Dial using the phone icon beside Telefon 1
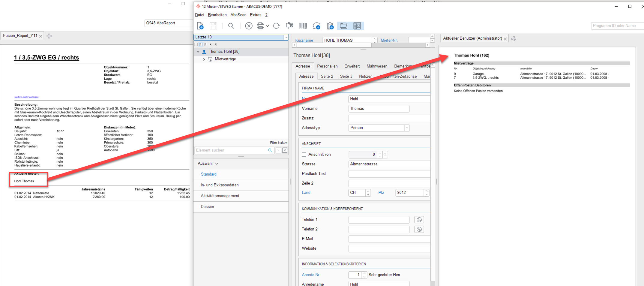Screen dimensions: 644x286 (x=419, y=219)
